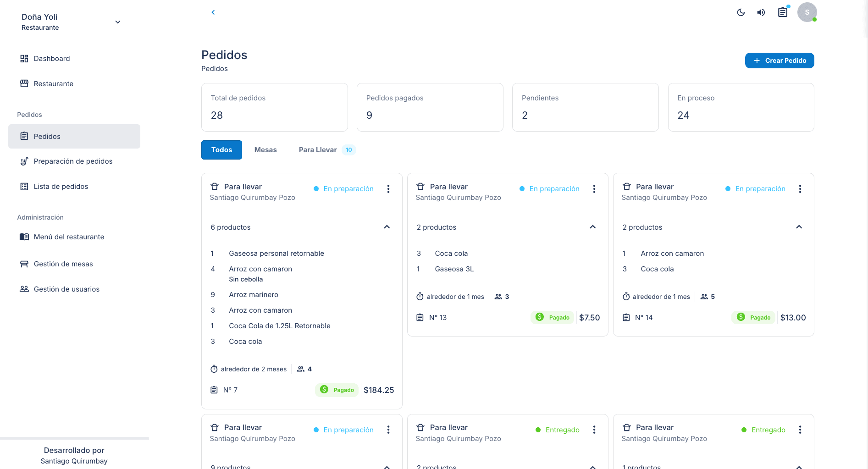The width and height of the screenshot is (868, 469).
Task: Open Preparación de pedidos from the sidebar
Action: tap(73, 161)
